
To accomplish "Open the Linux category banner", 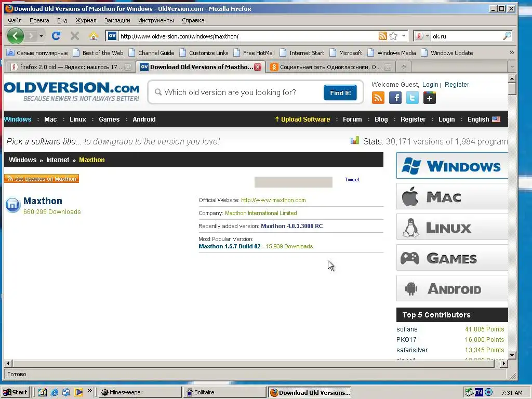I will click(x=452, y=227).
